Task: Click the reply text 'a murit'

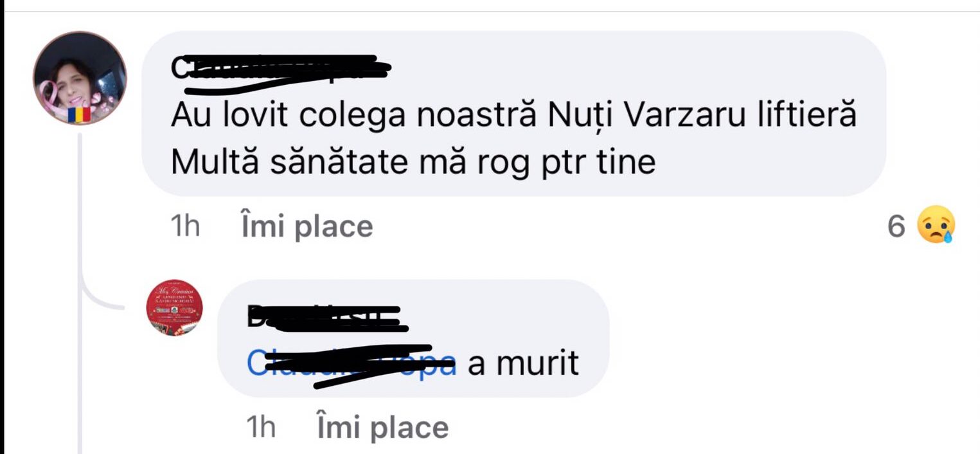Action: click(523, 365)
